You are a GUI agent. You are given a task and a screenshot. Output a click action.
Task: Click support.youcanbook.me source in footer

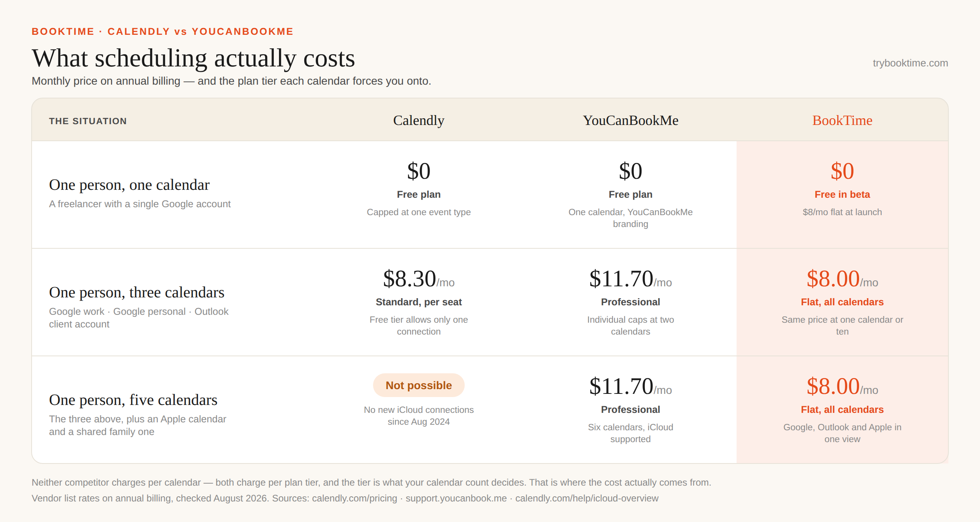pyautogui.click(x=456, y=498)
